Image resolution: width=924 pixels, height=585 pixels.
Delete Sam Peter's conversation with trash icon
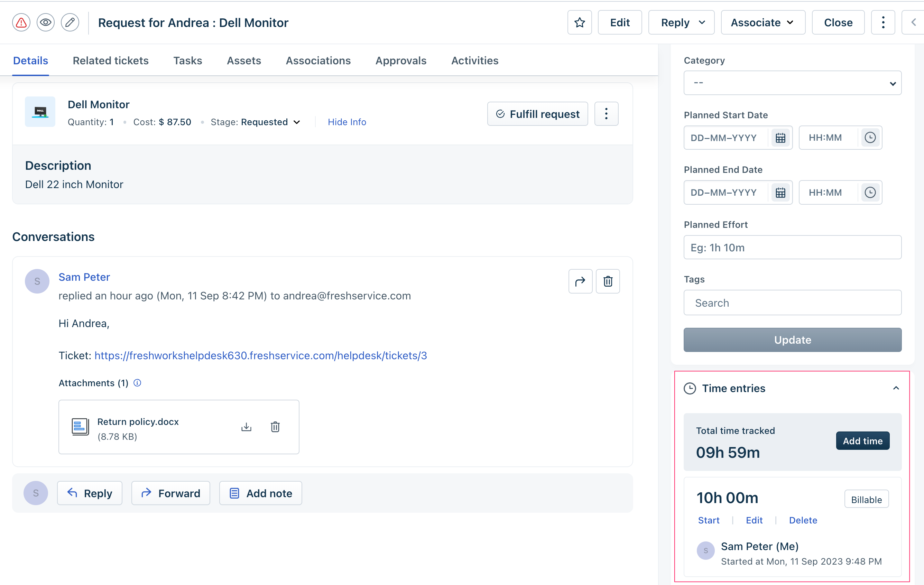(608, 281)
